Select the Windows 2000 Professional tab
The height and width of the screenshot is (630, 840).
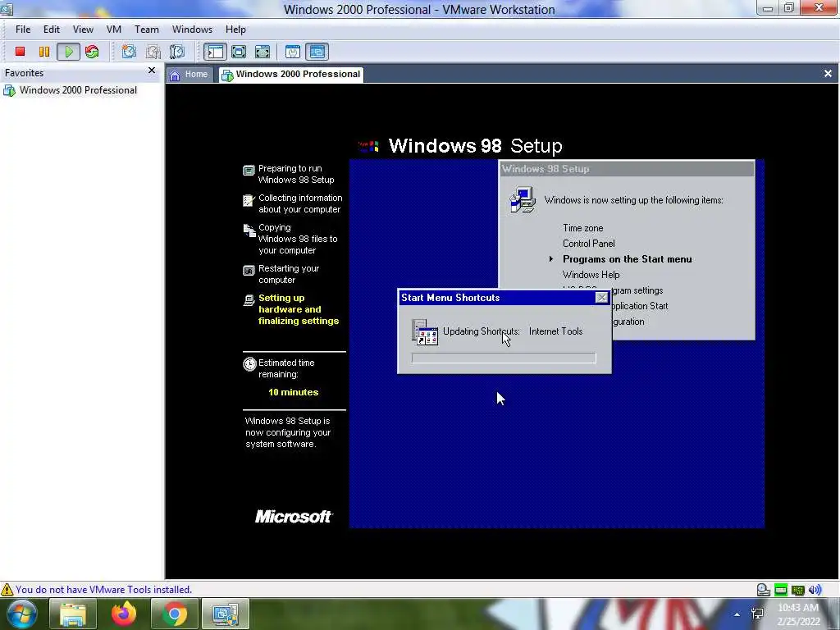coord(291,75)
